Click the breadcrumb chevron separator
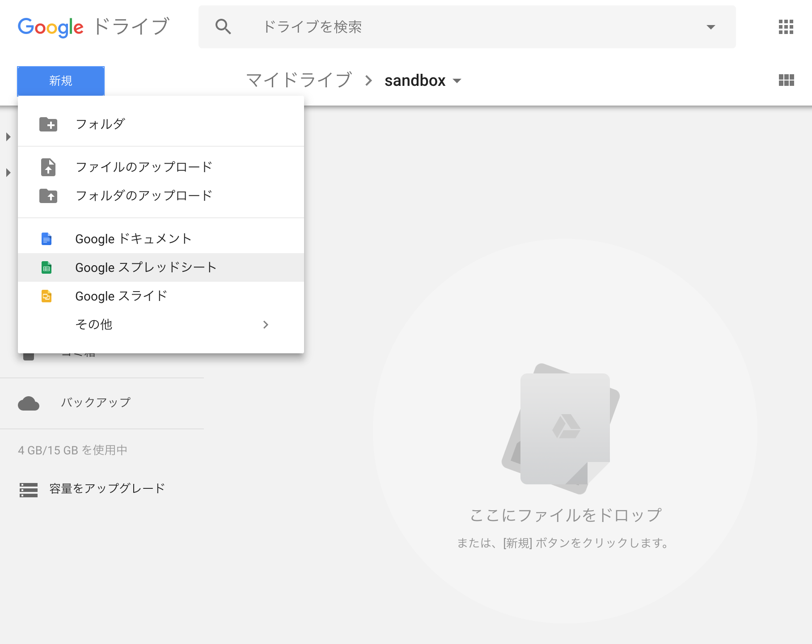Viewport: 812px width, 644px height. pyautogui.click(x=368, y=80)
